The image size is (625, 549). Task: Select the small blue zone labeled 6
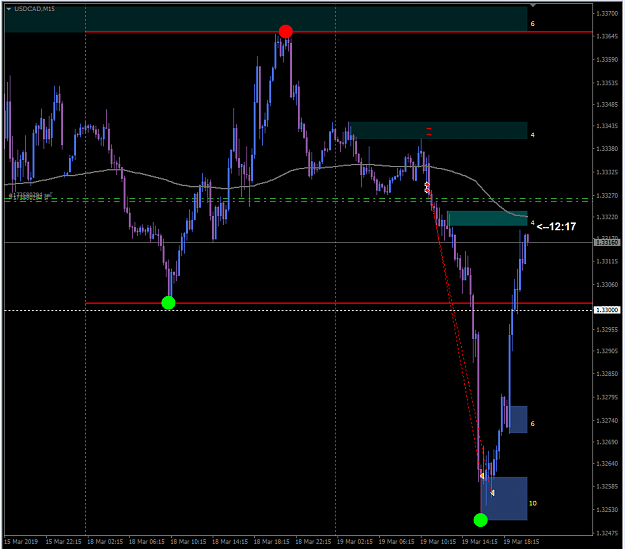518,419
